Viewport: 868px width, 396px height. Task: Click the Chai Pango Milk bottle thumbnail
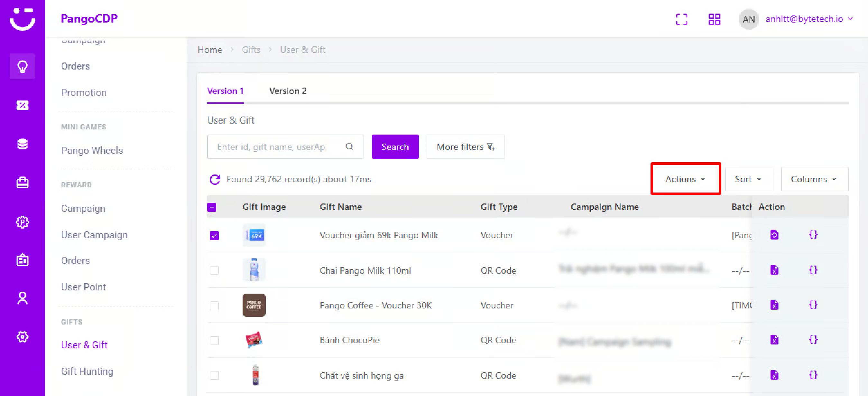pyautogui.click(x=254, y=270)
